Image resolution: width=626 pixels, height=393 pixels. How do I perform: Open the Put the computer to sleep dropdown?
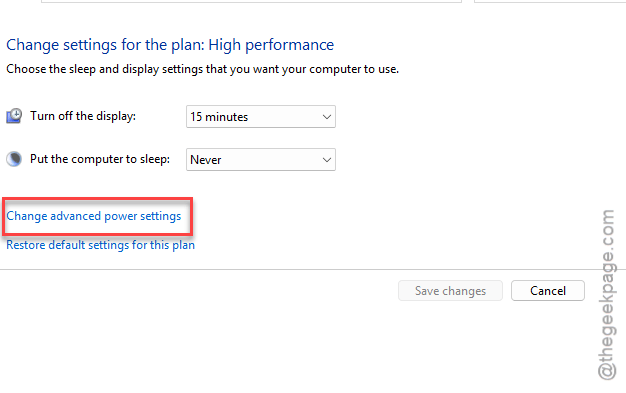pyautogui.click(x=261, y=160)
